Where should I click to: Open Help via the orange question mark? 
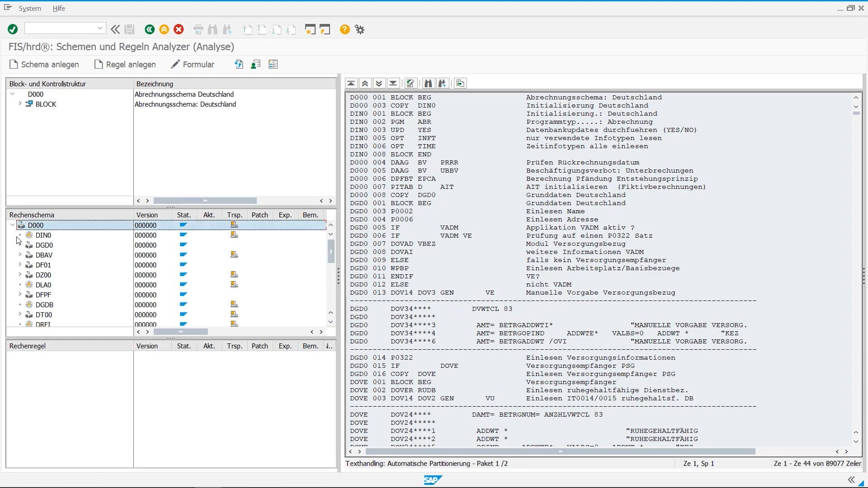click(x=345, y=29)
